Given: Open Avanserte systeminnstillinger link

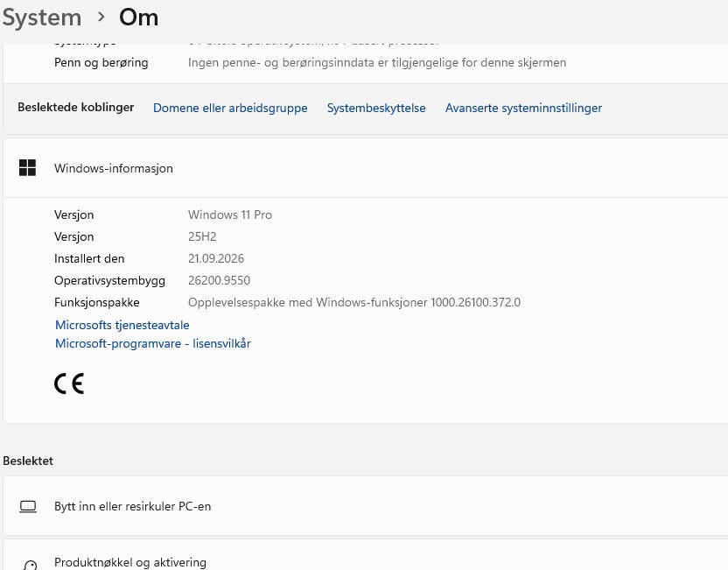Looking at the screenshot, I should click(x=523, y=108).
